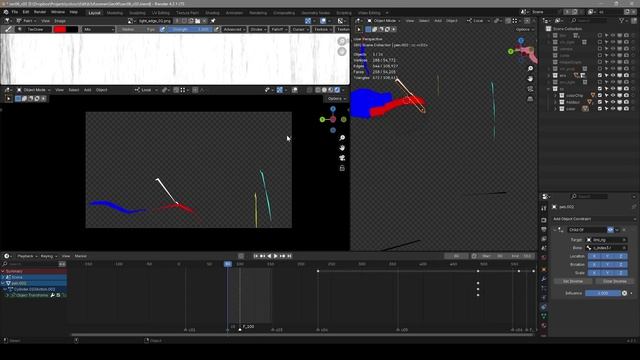The image size is (640, 360).
Task: Open the Window menu
Action: tap(58, 12)
